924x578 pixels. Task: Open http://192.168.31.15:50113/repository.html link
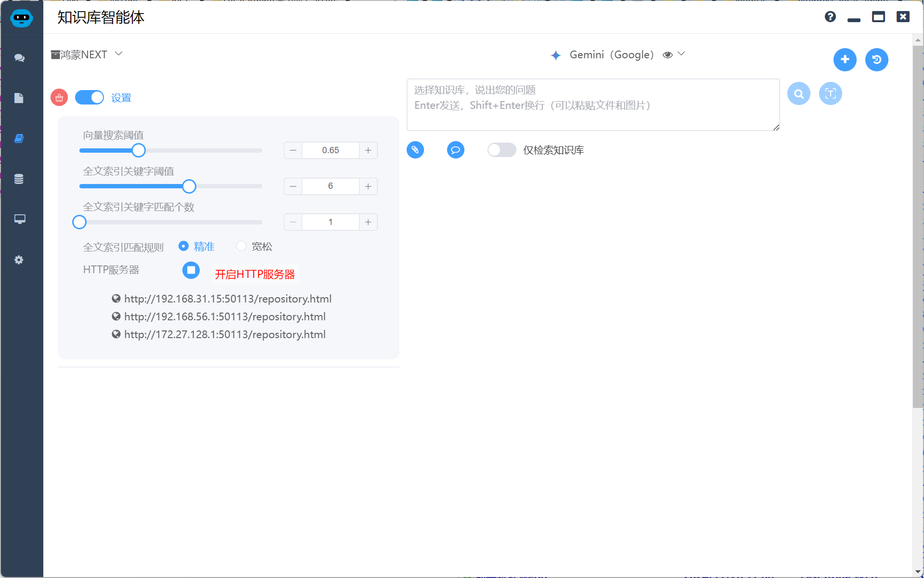(228, 299)
